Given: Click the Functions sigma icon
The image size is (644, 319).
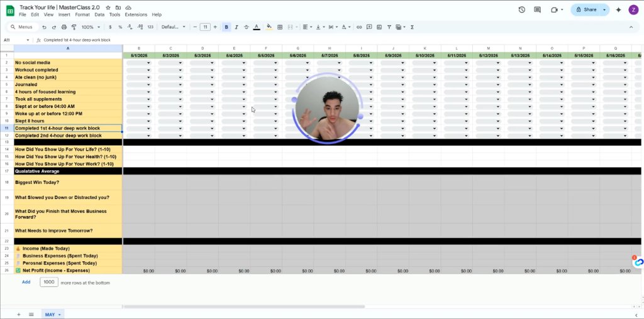Looking at the screenshot, I should 412,27.
